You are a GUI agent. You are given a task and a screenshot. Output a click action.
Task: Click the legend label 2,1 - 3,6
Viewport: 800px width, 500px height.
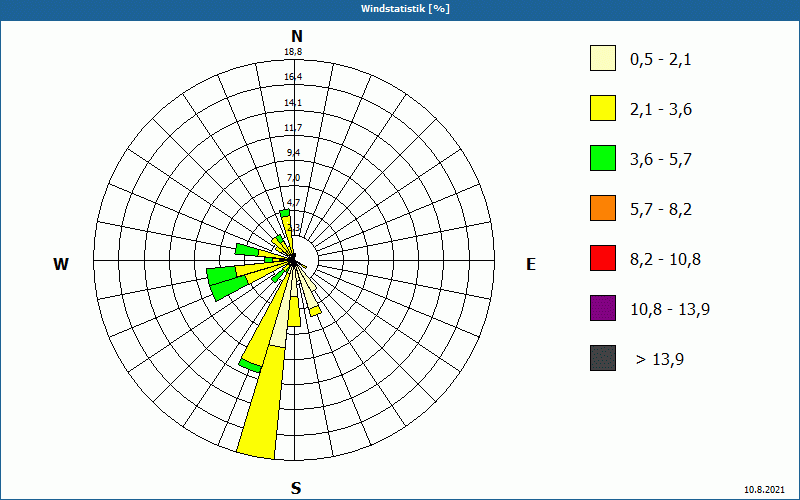point(661,110)
